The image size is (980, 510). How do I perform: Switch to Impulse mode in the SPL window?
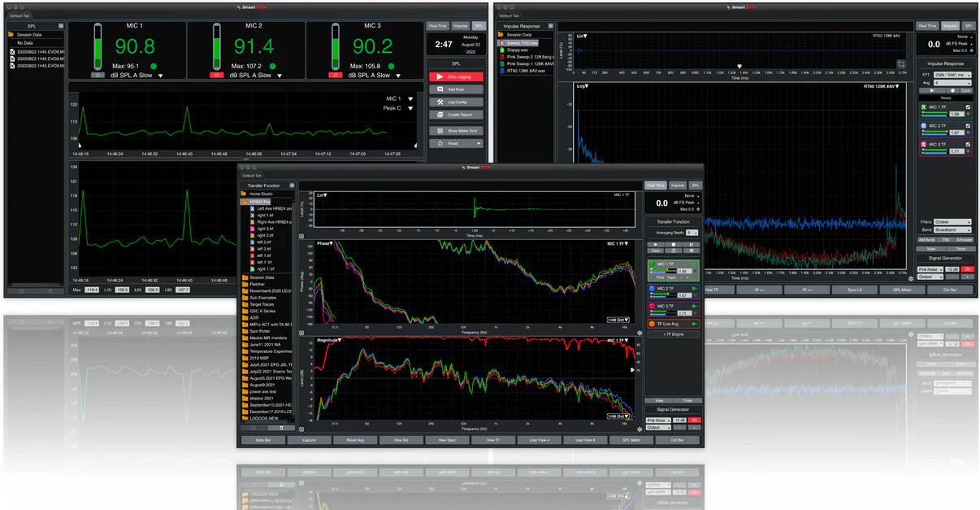[x=459, y=26]
